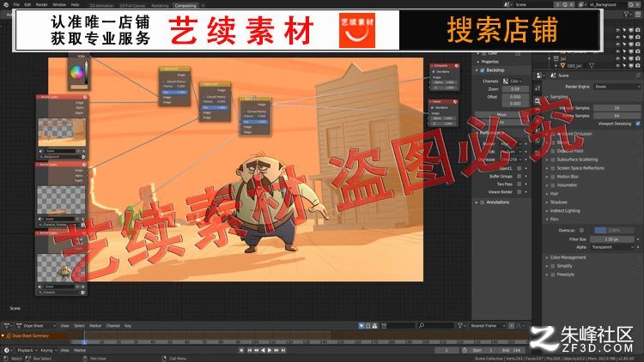Play animation in reverse
The image size is (644, 362).
[x=263, y=350]
